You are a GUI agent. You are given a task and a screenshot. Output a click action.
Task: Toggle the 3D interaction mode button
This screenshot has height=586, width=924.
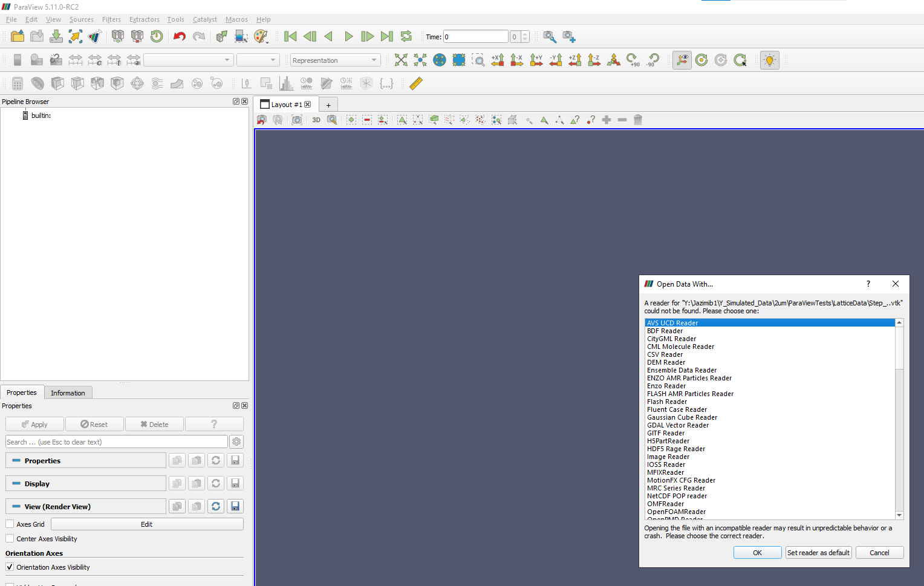[x=316, y=120]
